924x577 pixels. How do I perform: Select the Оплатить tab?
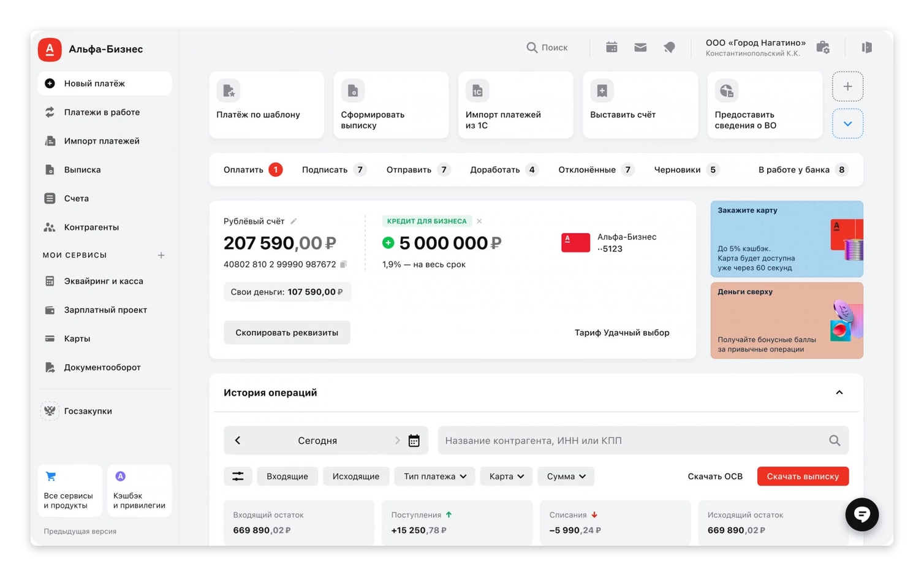pyautogui.click(x=253, y=170)
